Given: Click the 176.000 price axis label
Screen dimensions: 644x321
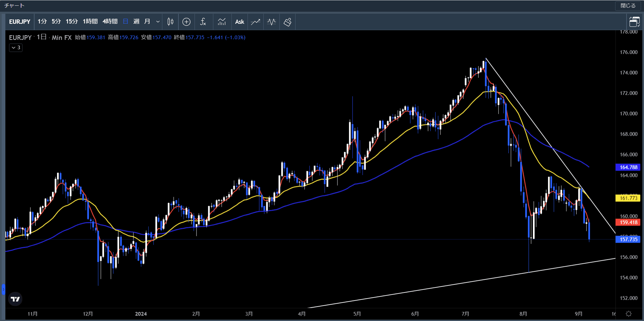Looking at the screenshot, I should pos(629,52).
